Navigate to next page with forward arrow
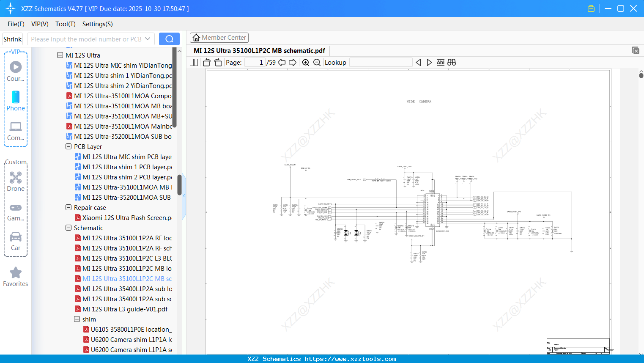644x363 pixels. point(292,62)
